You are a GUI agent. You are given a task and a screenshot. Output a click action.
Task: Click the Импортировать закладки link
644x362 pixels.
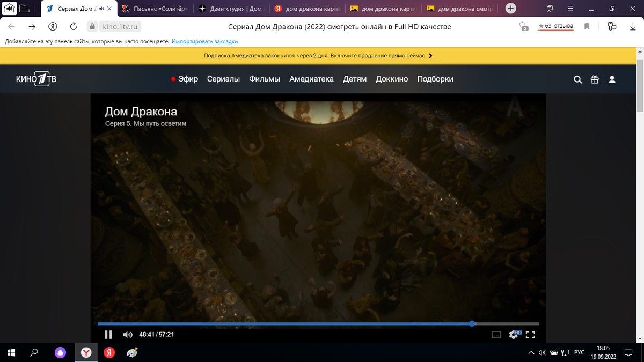click(x=204, y=41)
